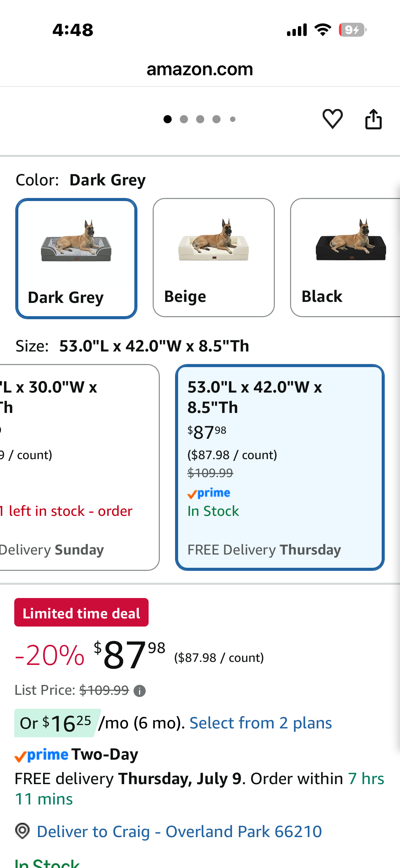400x868 pixels.
Task: Tap the Prime badge in size card
Action: click(x=209, y=493)
